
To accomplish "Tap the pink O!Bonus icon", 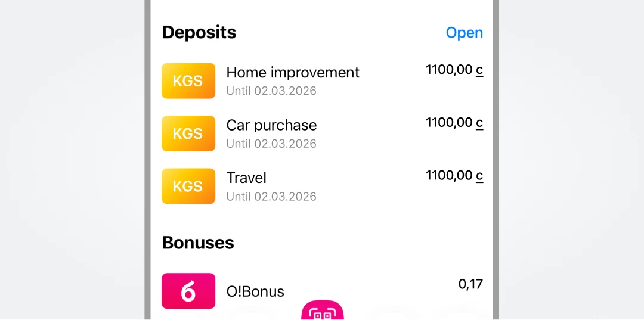I will point(188,291).
